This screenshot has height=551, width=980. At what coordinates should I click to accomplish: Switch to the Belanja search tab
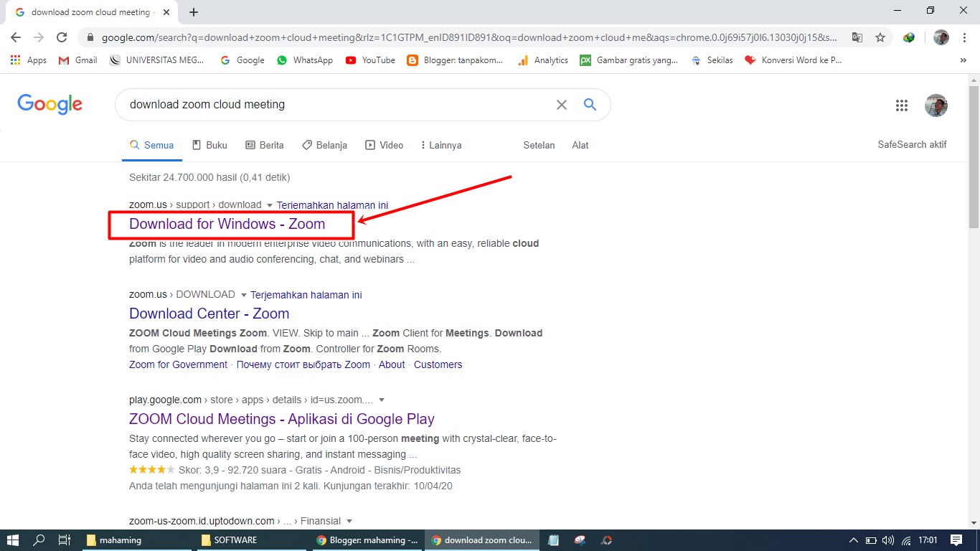click(324, 145)
